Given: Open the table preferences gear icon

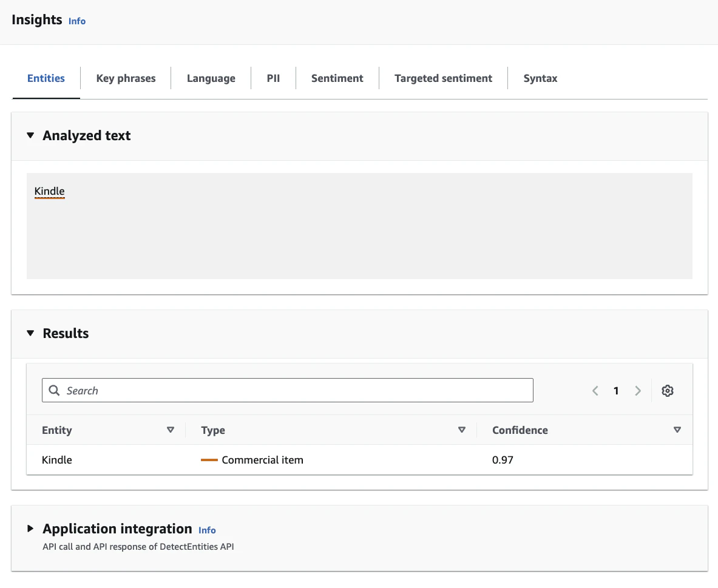Looking at the screenshot, I should point(667,391).
